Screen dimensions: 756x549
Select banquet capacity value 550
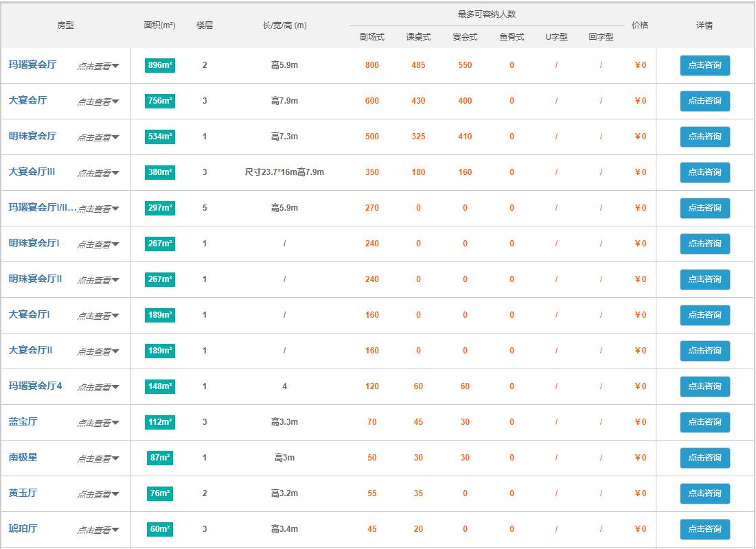coord(465,65)
